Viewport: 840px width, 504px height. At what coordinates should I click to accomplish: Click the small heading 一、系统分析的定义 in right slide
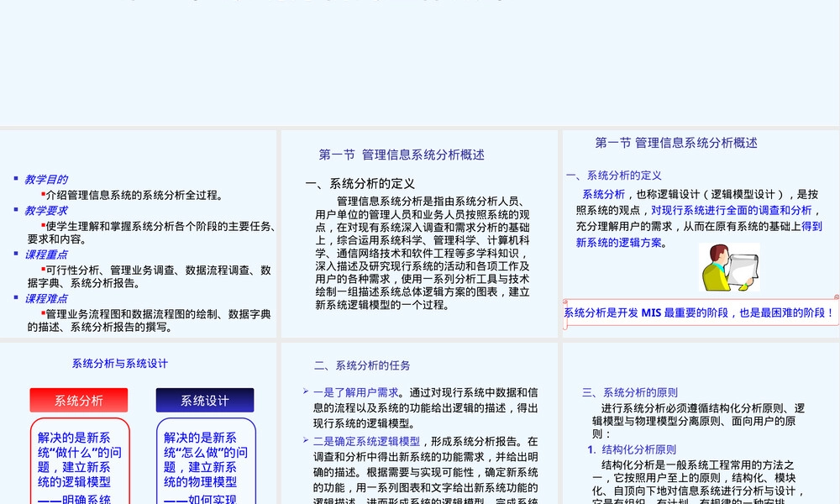[x=614, y=176]
